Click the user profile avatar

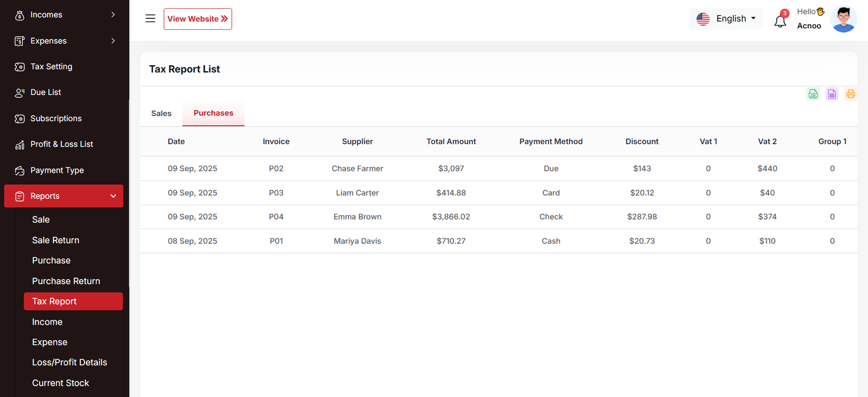(x=843, y=20)
